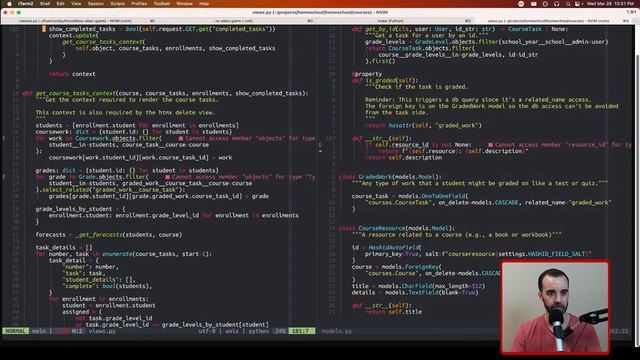Open the Toolbelt menu
Viewport: 640px width, 360px height.
(162, 4)
